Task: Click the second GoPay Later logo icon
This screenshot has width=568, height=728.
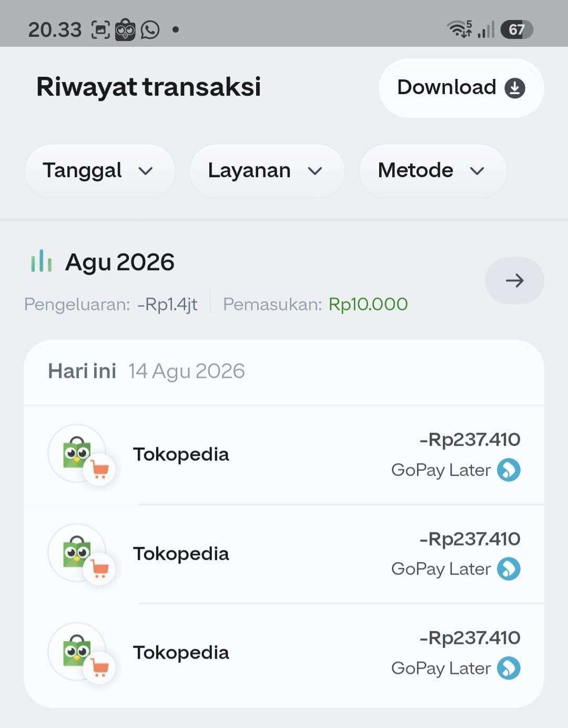Action: 509,569
